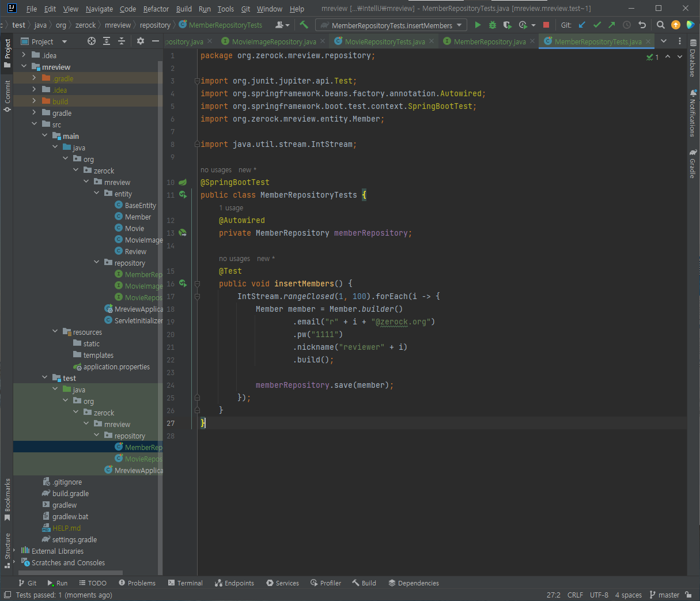
Task: Collapse the resources folder
Action: [55, 332]
